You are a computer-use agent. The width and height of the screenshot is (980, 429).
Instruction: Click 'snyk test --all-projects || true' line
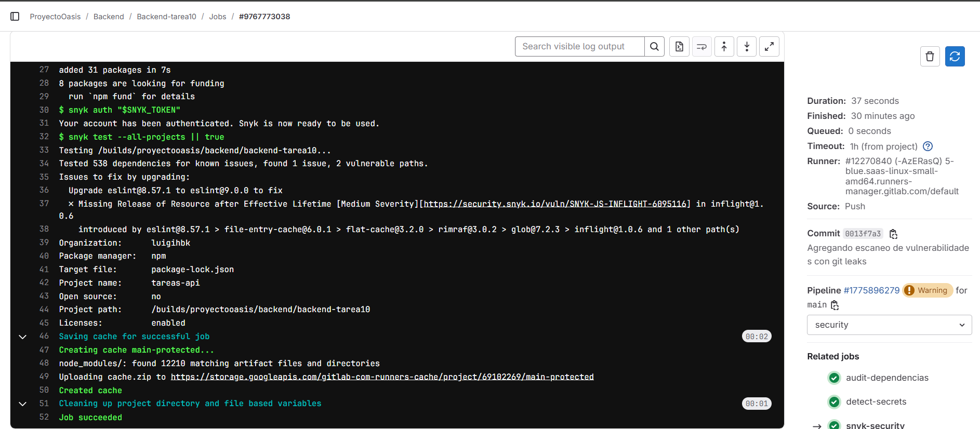[141, 137]
